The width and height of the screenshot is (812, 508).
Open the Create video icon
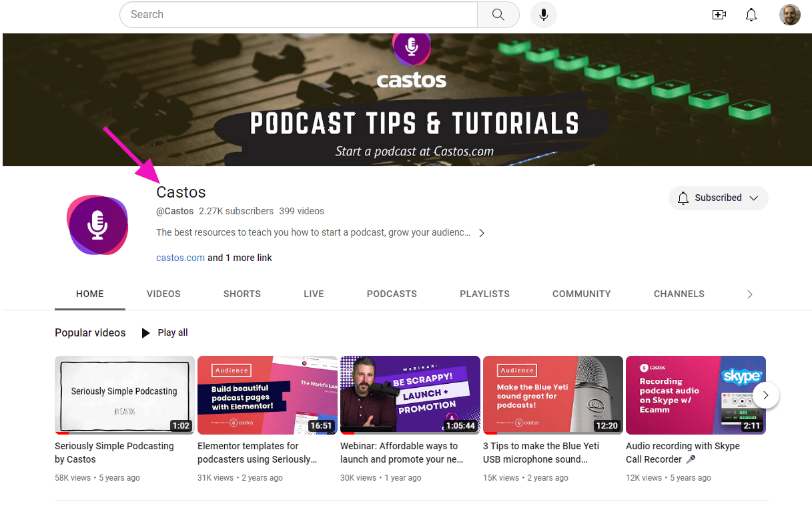719,15
